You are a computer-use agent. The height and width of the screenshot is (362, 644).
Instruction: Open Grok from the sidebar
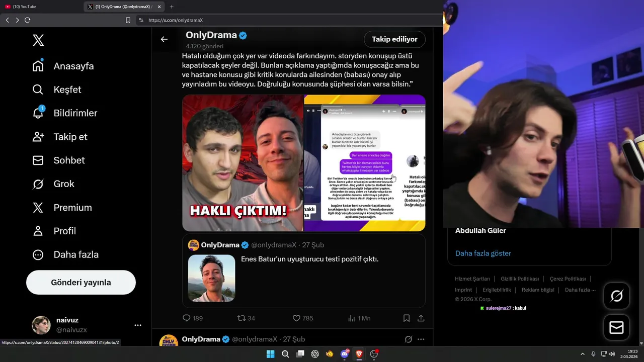tap(53, 184)
